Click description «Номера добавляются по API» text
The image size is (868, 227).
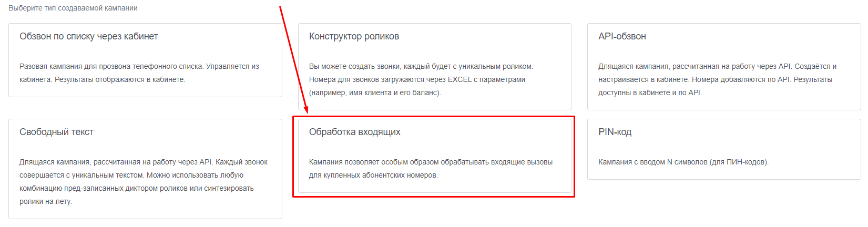coord(717,79)
